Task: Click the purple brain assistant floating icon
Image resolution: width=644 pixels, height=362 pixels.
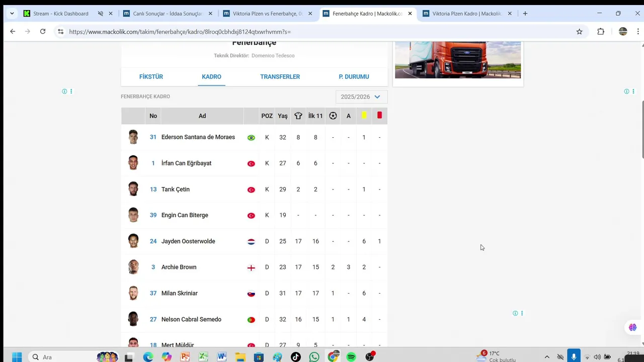Action: point(632,327)
